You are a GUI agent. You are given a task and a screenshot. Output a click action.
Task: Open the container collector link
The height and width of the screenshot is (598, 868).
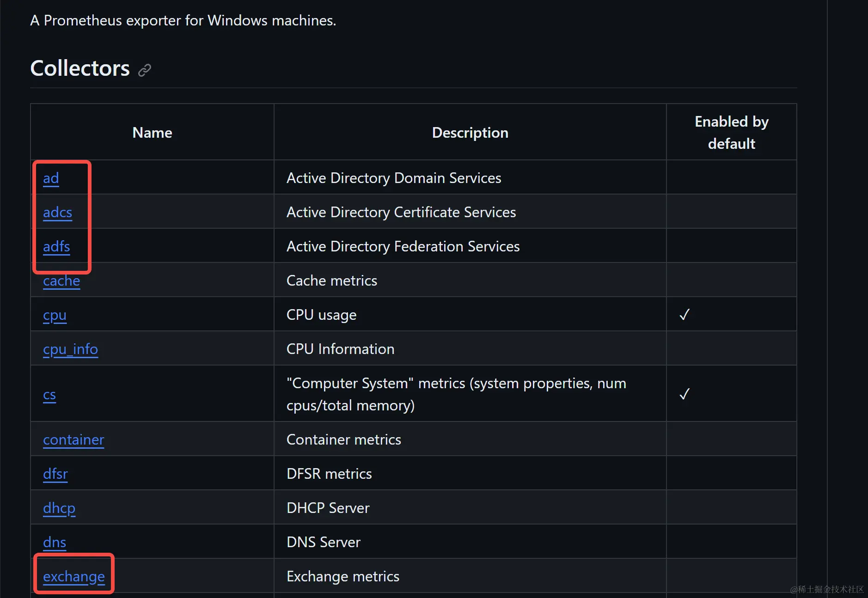click(x=73, y=440)
